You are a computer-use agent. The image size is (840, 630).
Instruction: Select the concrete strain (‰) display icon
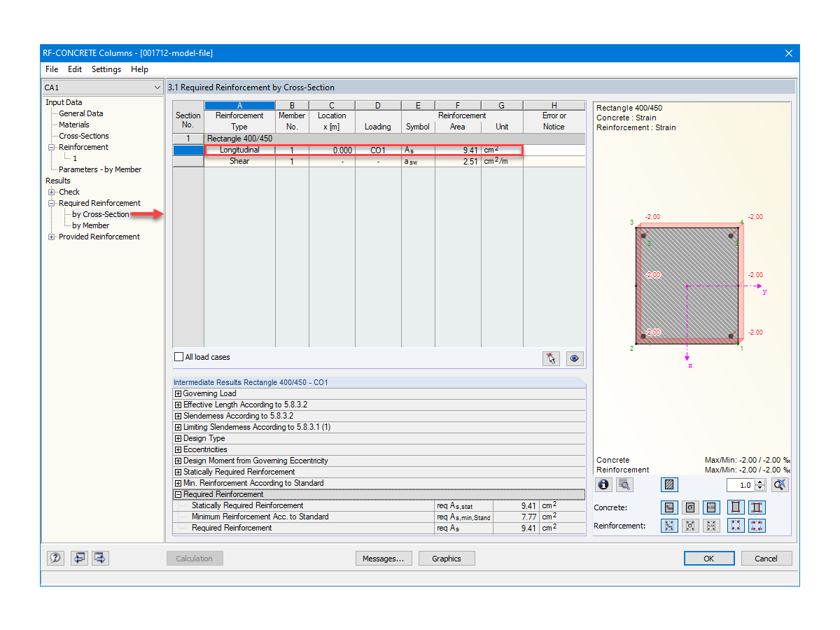click(x=669, y=507)
